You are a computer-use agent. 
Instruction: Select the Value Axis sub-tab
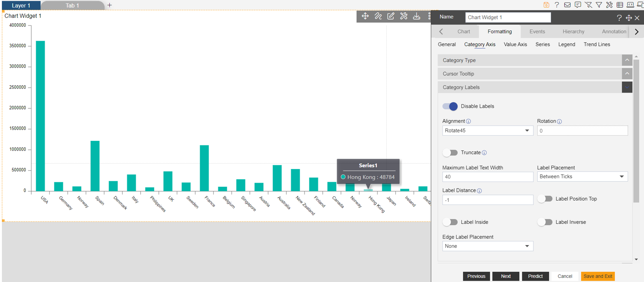[515, 45]
